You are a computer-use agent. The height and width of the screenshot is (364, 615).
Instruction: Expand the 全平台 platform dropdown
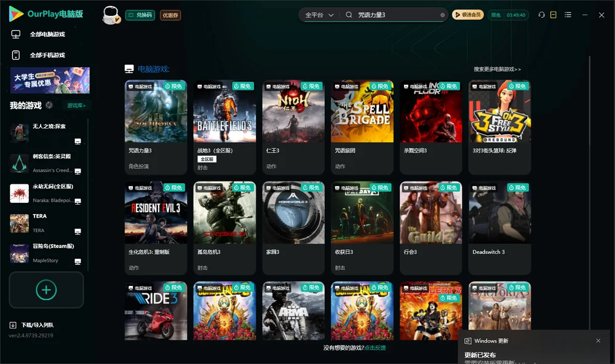(319, 15)
